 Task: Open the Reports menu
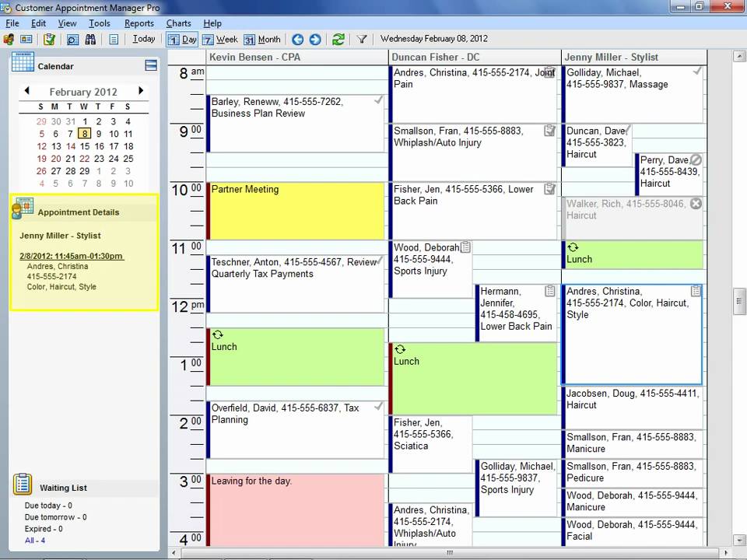(139, 23)
